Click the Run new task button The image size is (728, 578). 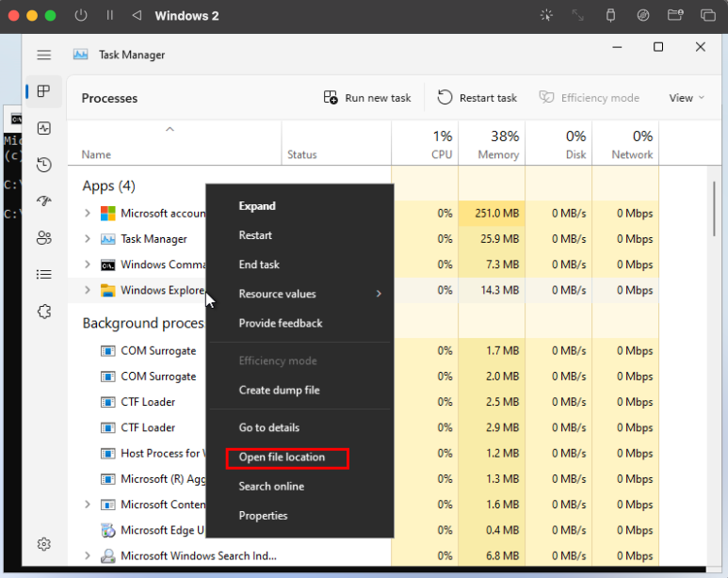367,98
